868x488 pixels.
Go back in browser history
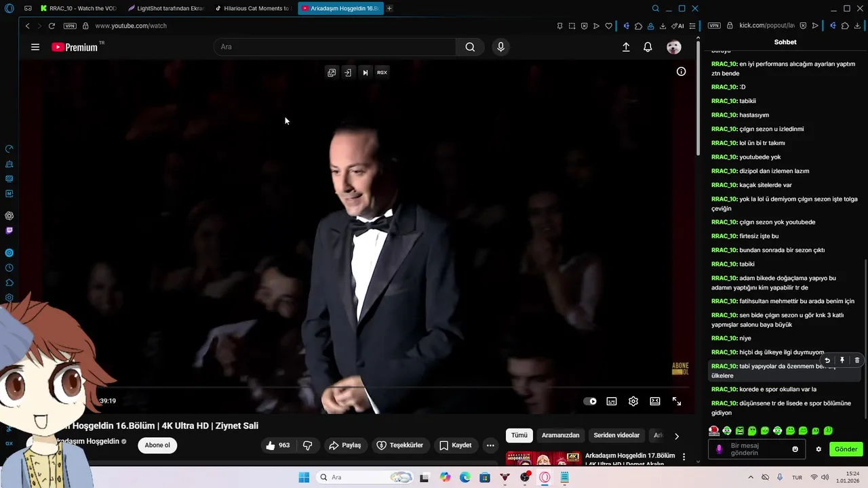pyautogui.click(x=27, y=26)
